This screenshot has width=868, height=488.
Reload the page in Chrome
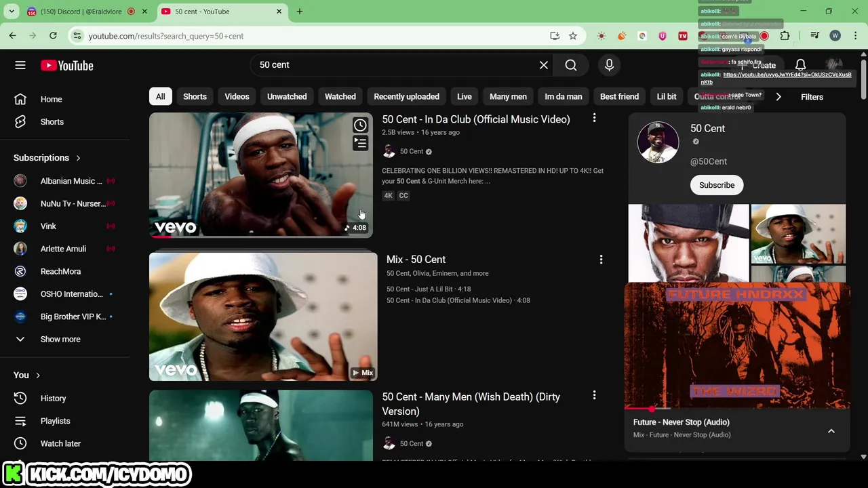[x=53, y=36]
